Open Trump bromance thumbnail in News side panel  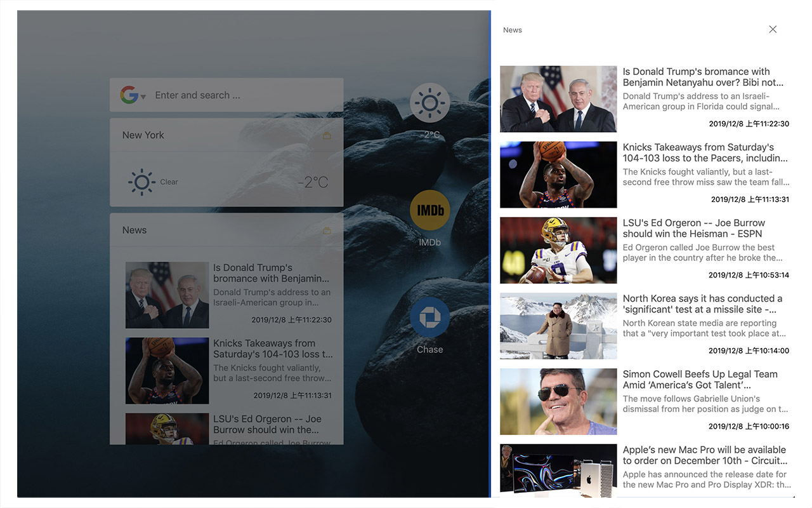click(x=558, y=99)
